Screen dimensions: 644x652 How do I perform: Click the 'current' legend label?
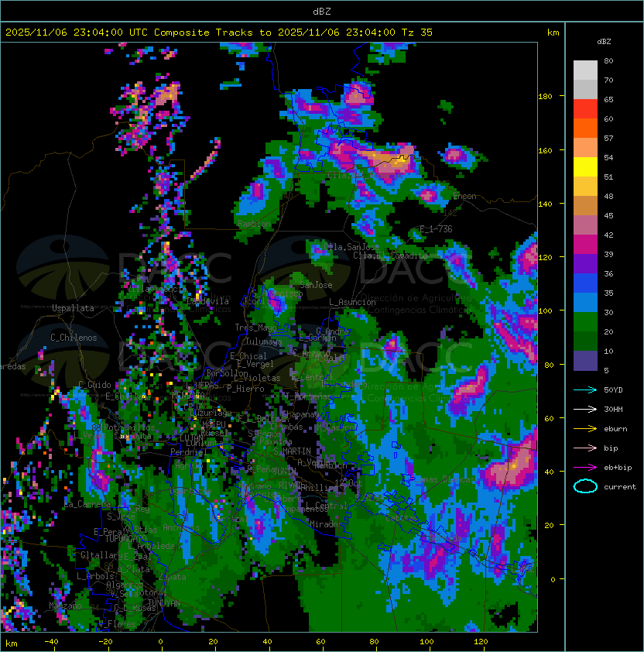620,487
